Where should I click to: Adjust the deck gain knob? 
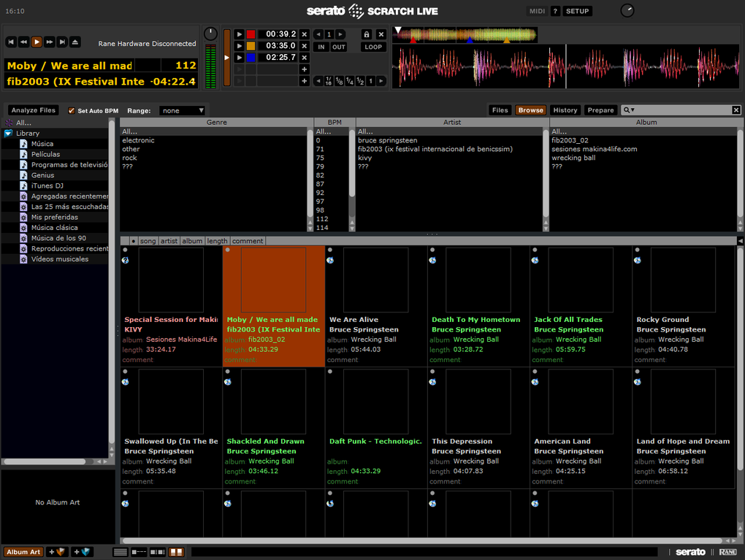(x=210, y=34)
